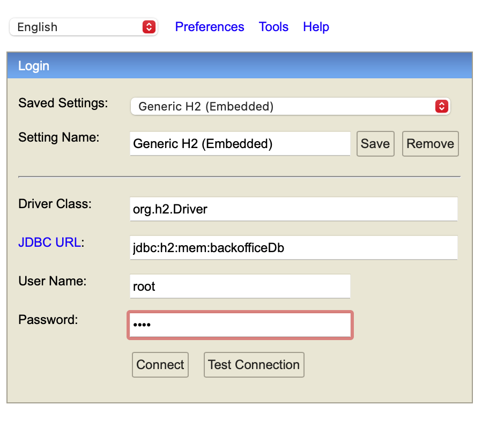Click the JDBC URL input field
Viewport: 504px width, 427px height.
[x=293, y=248]
